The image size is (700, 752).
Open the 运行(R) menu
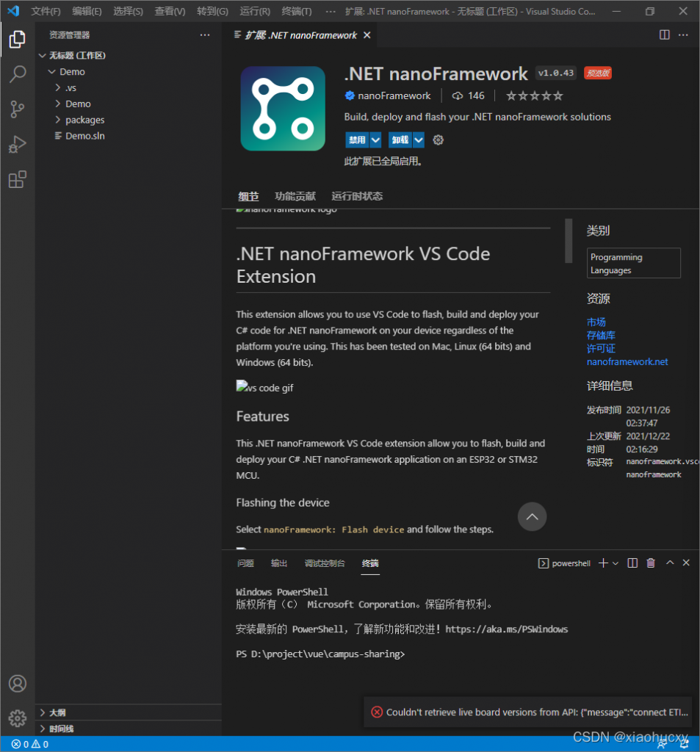[255, 11]
